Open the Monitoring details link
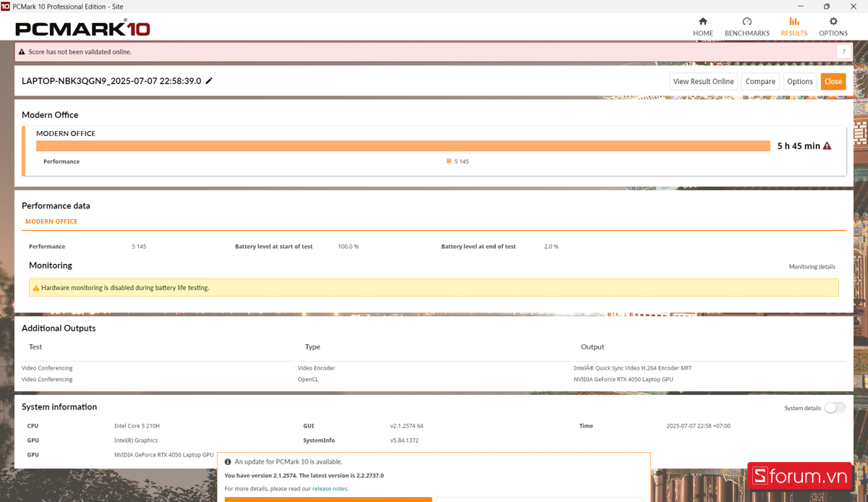Screen dimensions: 868x502 point(812,267)
